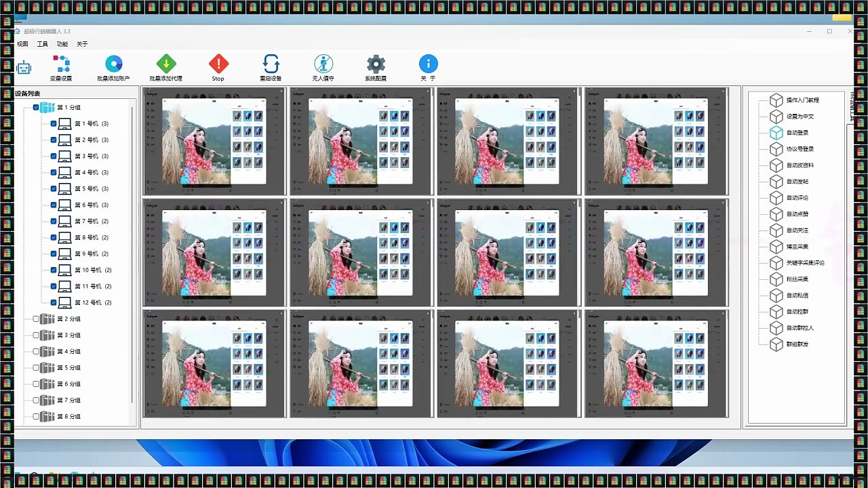Choose the cube icon for 协议号登录

pyautogui.click(x=776, y=148)
